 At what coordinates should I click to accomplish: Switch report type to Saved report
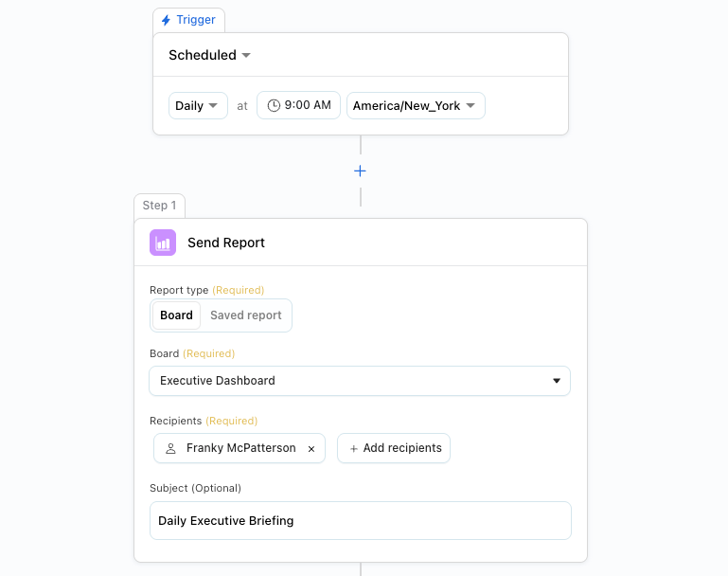click(245, 315)
